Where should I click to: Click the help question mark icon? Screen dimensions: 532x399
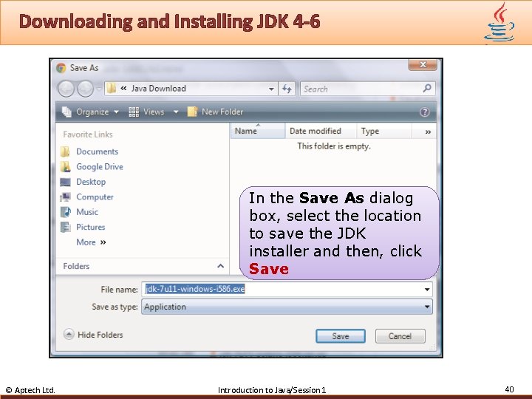424,112
